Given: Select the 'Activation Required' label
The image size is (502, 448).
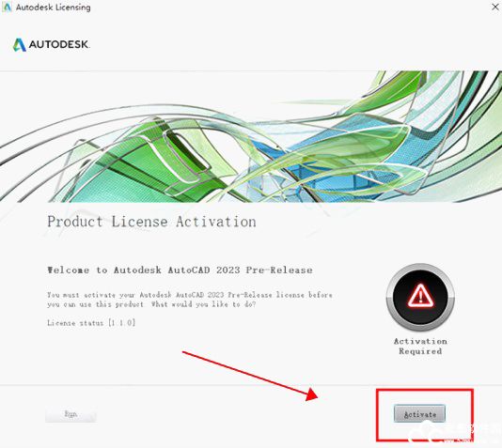Looking at the screenshot, I should point(420,346).
